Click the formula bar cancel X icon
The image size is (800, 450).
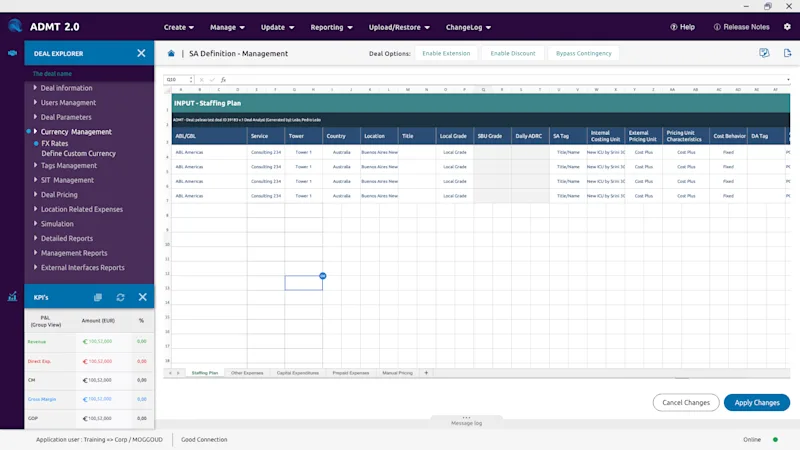[x=202, y=80]
